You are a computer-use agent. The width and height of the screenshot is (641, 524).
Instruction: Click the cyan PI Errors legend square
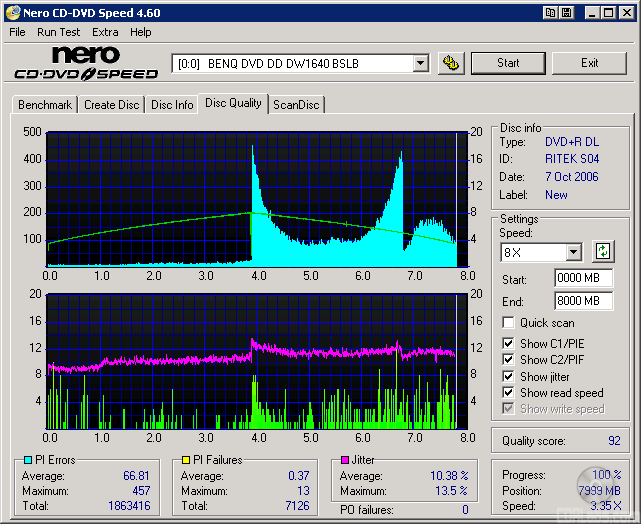click(27, 460)
